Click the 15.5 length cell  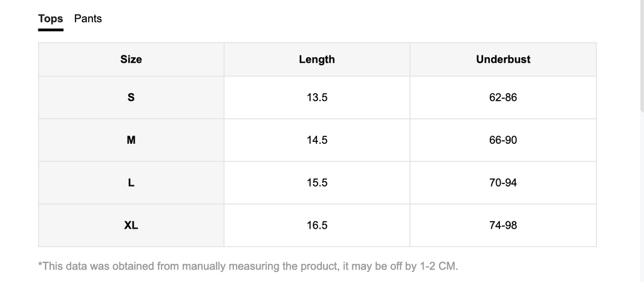click(317, 183)
